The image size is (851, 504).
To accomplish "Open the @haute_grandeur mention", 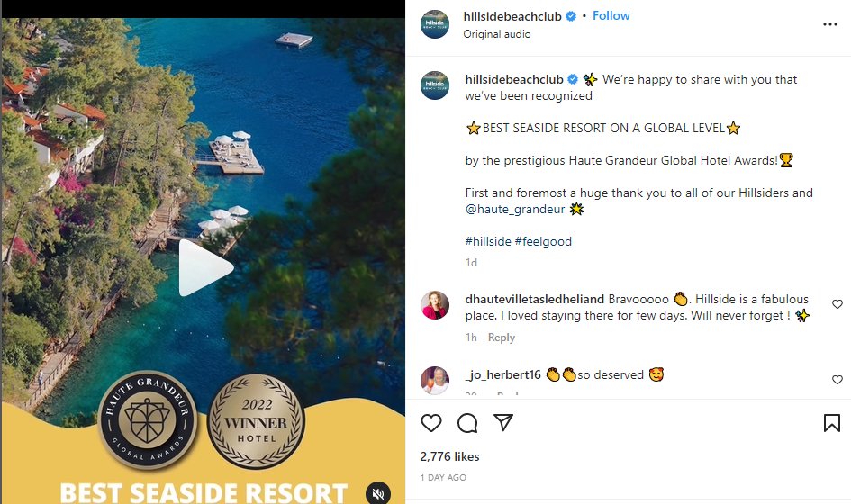I will click(x=515, y=210).
